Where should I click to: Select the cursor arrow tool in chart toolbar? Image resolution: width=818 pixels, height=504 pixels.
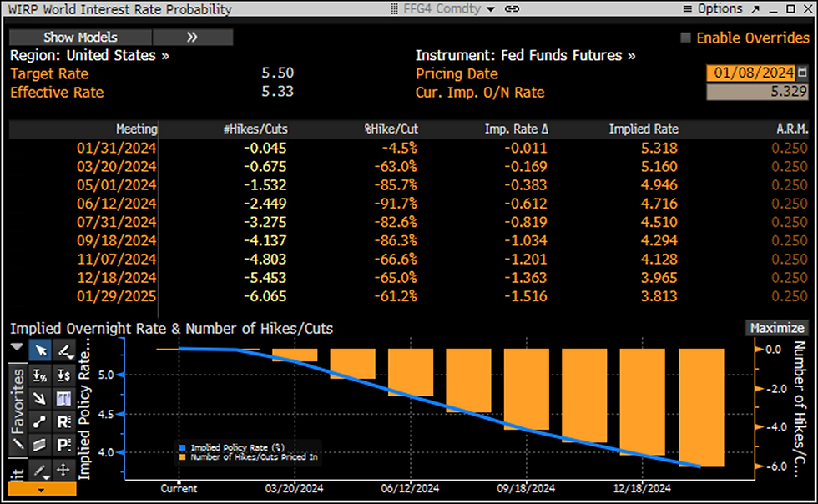40,350
